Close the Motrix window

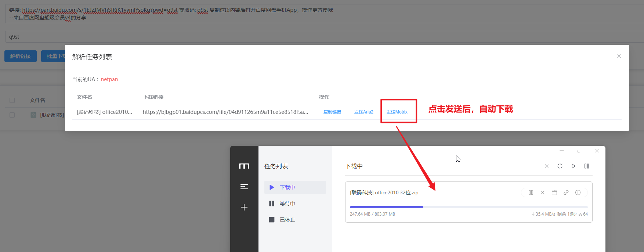(x=597, y=151)
